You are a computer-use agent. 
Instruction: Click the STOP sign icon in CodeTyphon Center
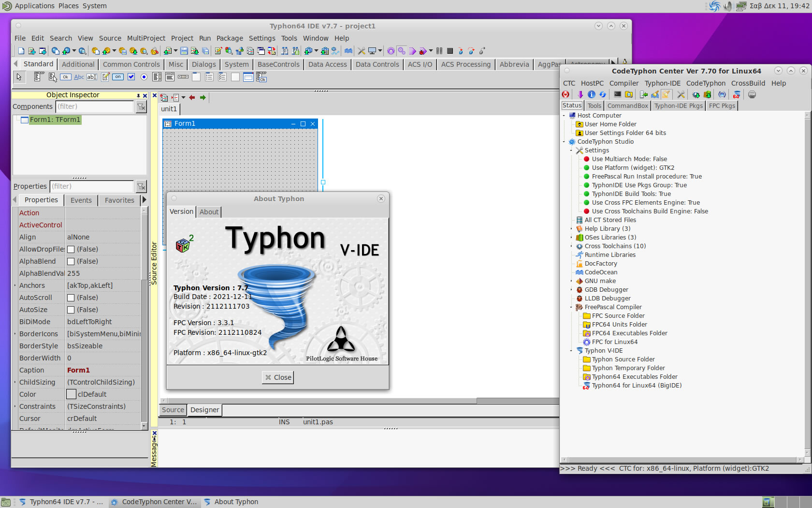[752, 94]
